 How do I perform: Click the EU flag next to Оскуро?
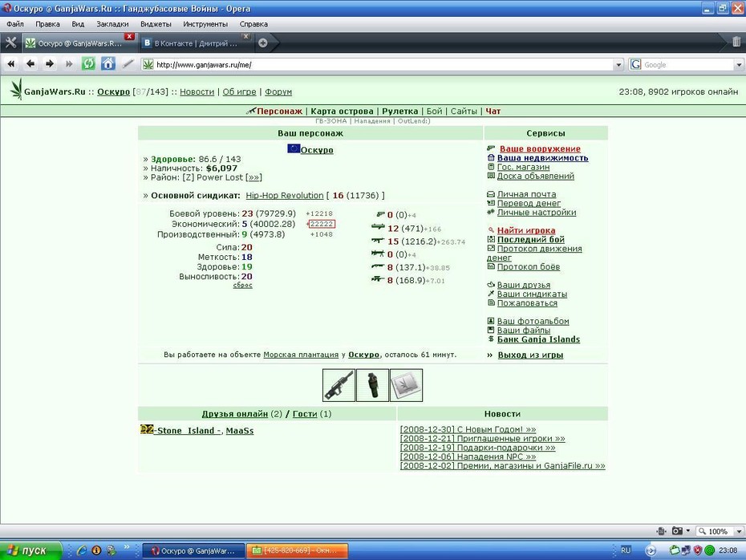(x=294, y=148)
